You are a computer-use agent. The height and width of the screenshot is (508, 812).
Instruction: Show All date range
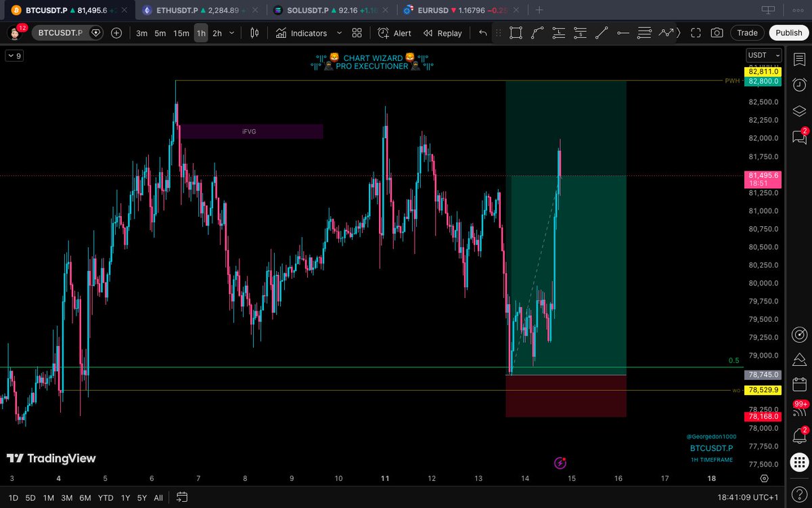[x=158, y=498]
